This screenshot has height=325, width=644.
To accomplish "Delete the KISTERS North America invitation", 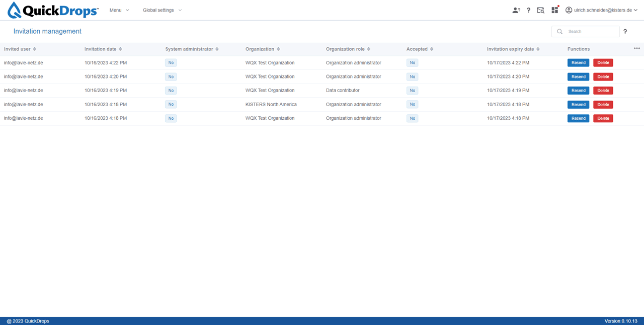I will pos(603,105).
